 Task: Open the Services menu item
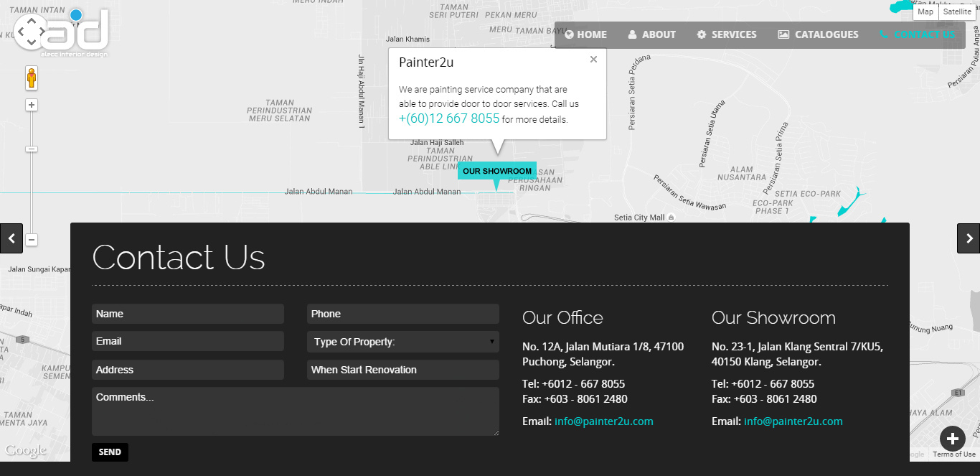pyautogui.click(x=726, y=34)
